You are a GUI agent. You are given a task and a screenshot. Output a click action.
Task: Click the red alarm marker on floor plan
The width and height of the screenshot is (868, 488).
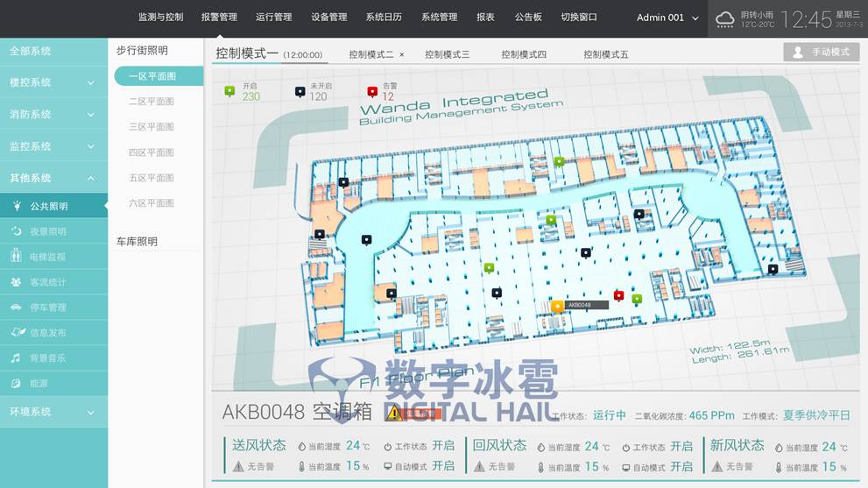pyautogui.click(x=618, y=295)
